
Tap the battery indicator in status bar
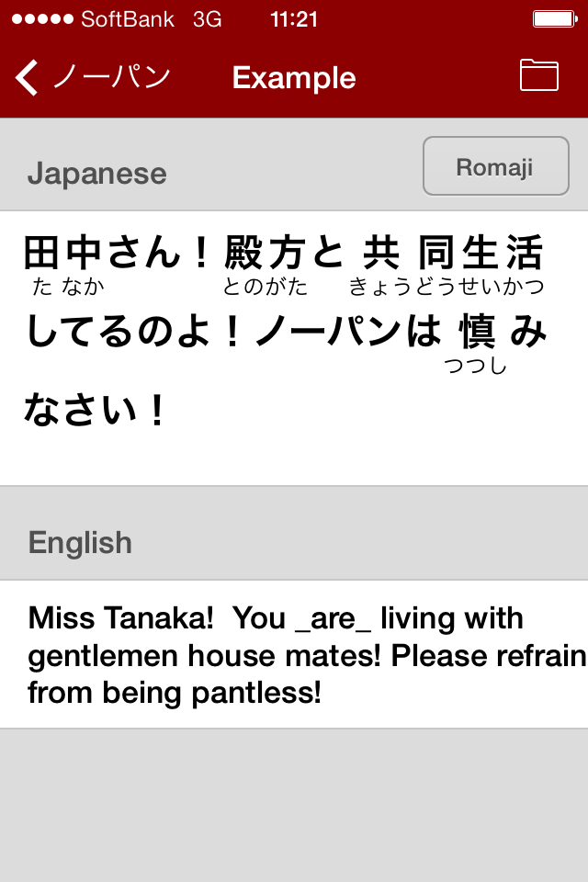click(x=553, y=19)
